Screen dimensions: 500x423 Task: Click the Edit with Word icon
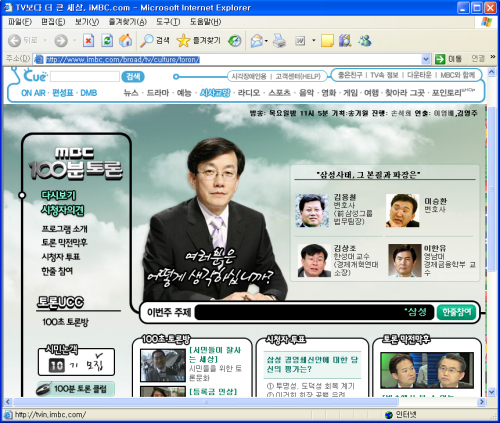300,41
